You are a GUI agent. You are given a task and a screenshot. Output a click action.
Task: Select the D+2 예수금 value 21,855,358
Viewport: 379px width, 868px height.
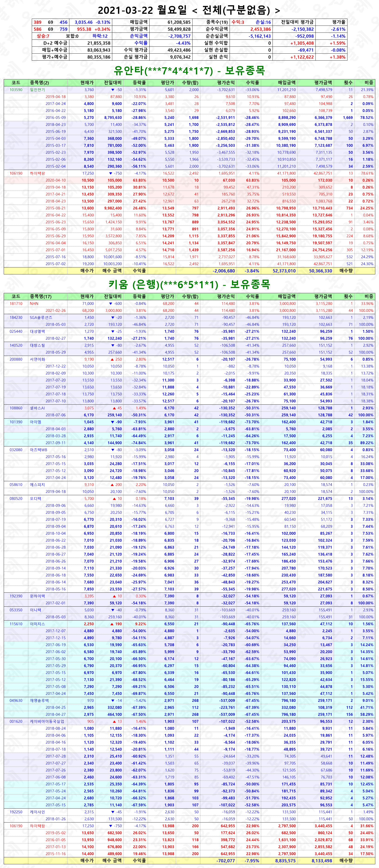coord(99,43)
